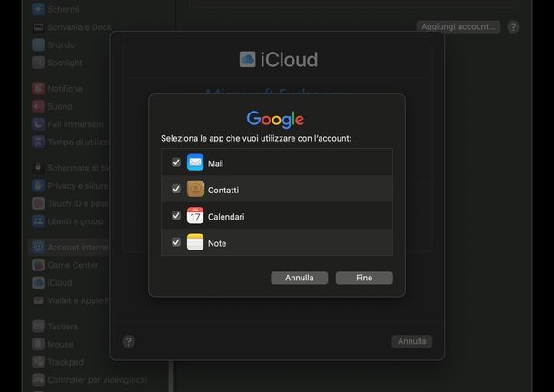
Task: Click Annulla in the iCloud sheet
Action: pos(412,341)
